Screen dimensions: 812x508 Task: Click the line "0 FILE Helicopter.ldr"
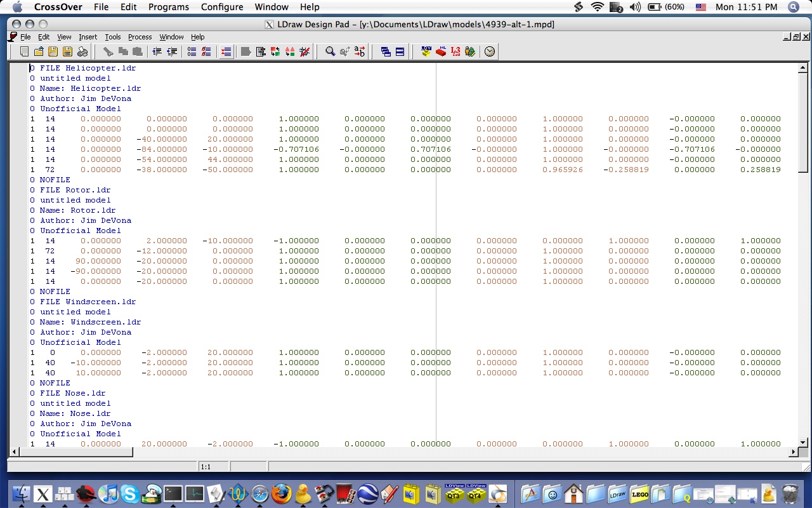tap(83, 68)
